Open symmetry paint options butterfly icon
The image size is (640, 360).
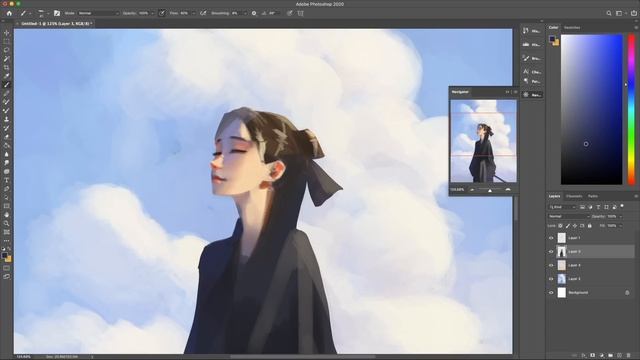click(301, 13)
